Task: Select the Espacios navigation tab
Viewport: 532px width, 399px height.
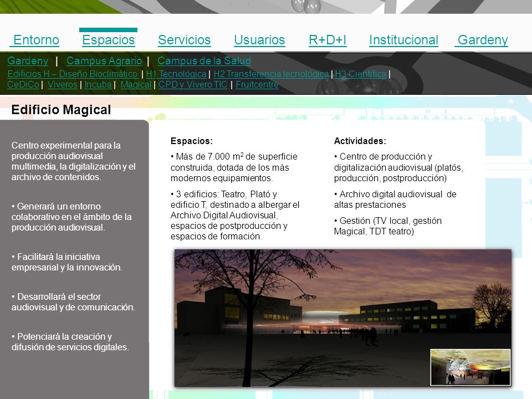Action: coord(109,40)
